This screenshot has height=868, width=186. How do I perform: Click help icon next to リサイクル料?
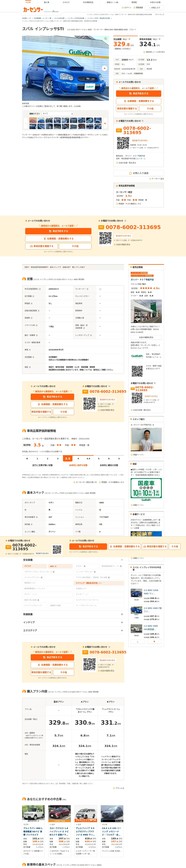pos(37,325)
